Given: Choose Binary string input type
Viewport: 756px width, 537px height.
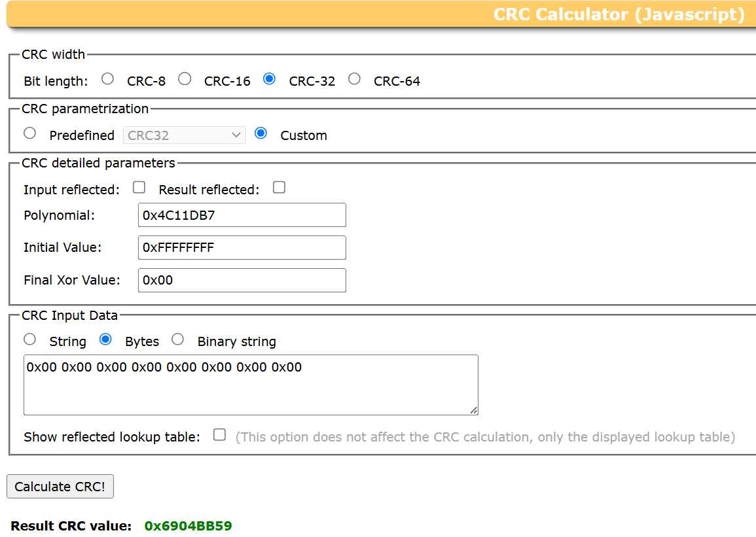Looking at the screenshot, I should pos(177,339).
